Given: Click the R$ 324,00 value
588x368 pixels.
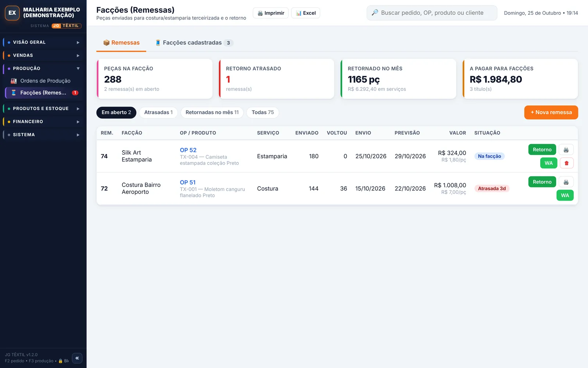Looking at the screenshot, I should pyautogui.click(x=452, y=153).
